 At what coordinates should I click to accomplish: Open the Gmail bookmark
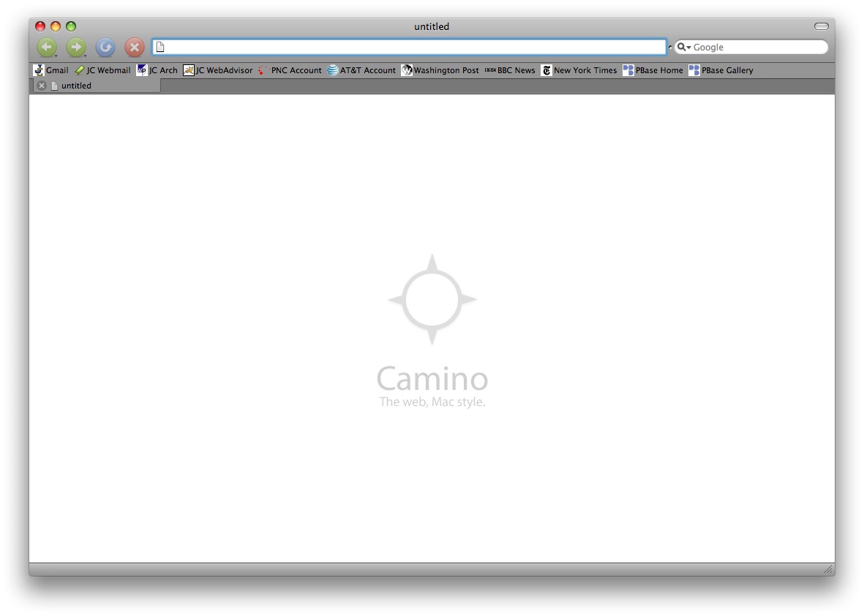point(50,70)
